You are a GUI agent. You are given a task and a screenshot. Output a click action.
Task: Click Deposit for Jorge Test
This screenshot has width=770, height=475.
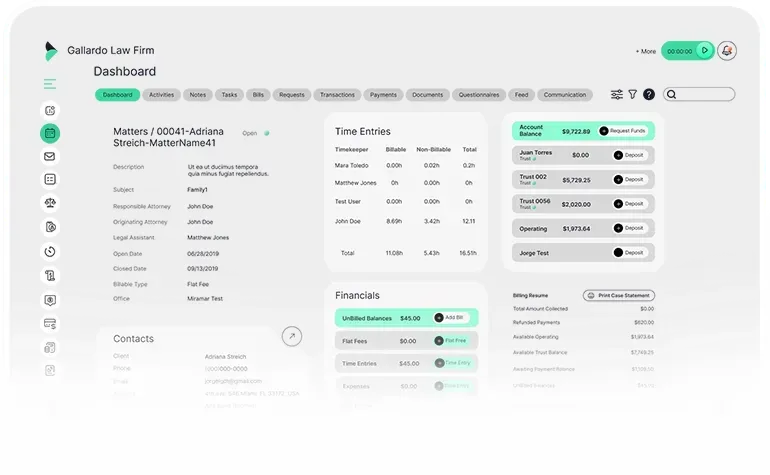[x=629, y=252]
